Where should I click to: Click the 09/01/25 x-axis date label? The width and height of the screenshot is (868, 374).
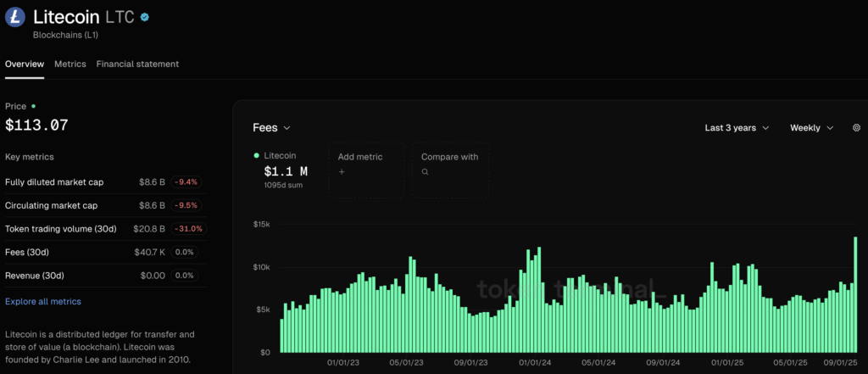(x=840, y=363)
